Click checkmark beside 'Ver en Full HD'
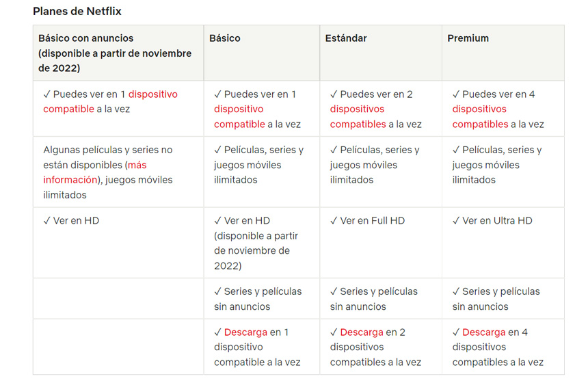This screenshot has width=588, height=383. [x=334, y=221]
